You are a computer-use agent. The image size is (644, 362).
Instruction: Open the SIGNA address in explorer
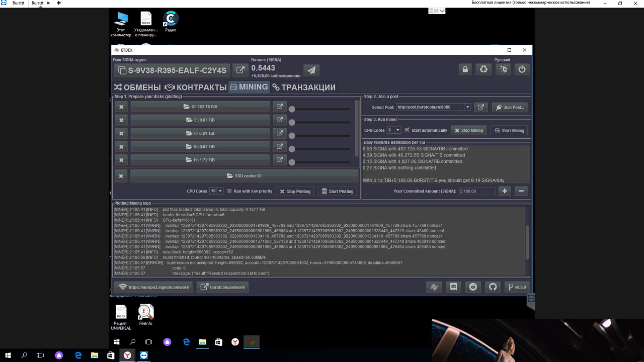[240, 70]
